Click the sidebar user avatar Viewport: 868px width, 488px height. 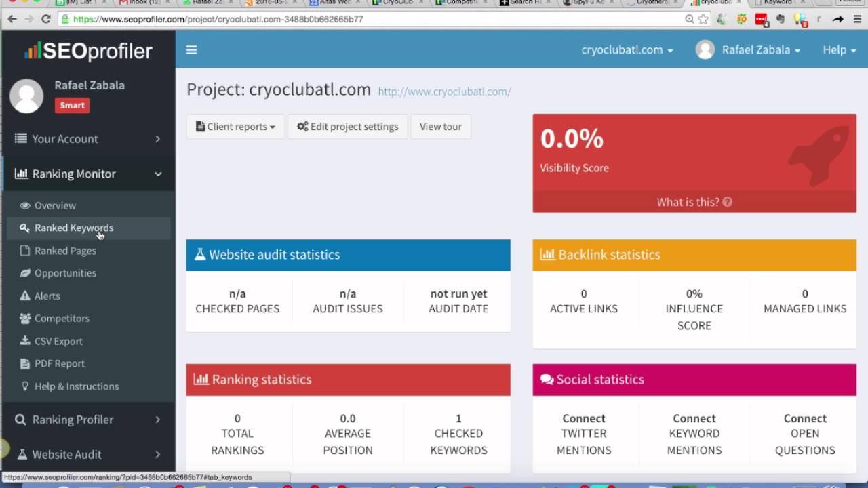coord(26,96)
